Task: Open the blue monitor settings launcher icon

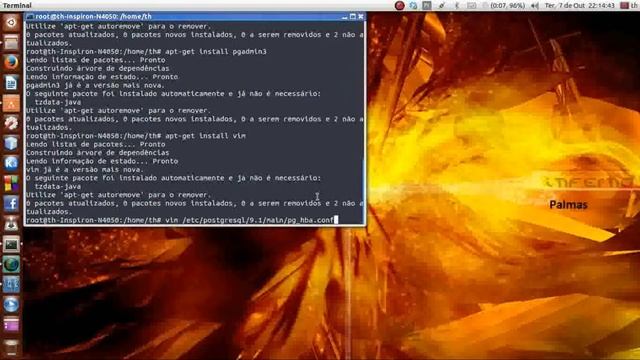Action: point(11,284)
